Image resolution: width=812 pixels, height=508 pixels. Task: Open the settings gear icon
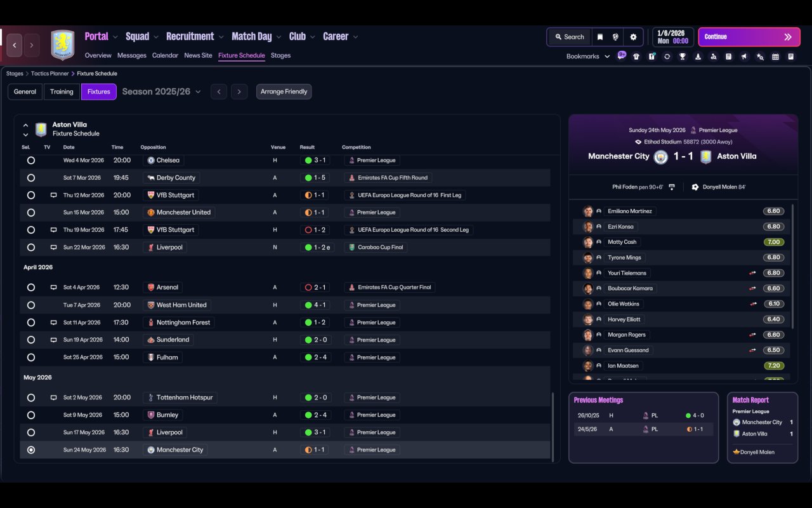pos(633,37)
